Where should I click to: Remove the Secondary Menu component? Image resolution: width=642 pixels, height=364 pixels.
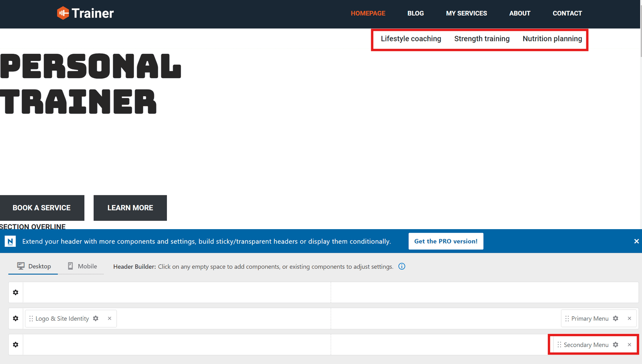629,344
